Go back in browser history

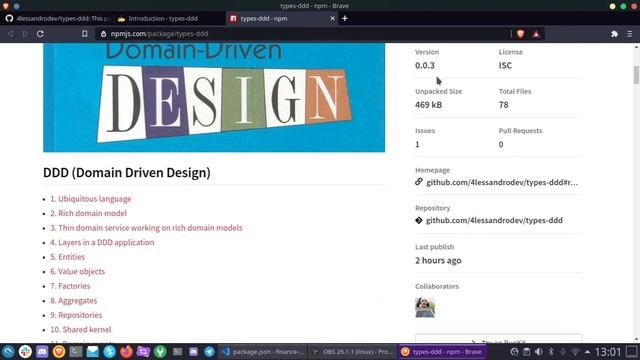(x=11, y=34)
